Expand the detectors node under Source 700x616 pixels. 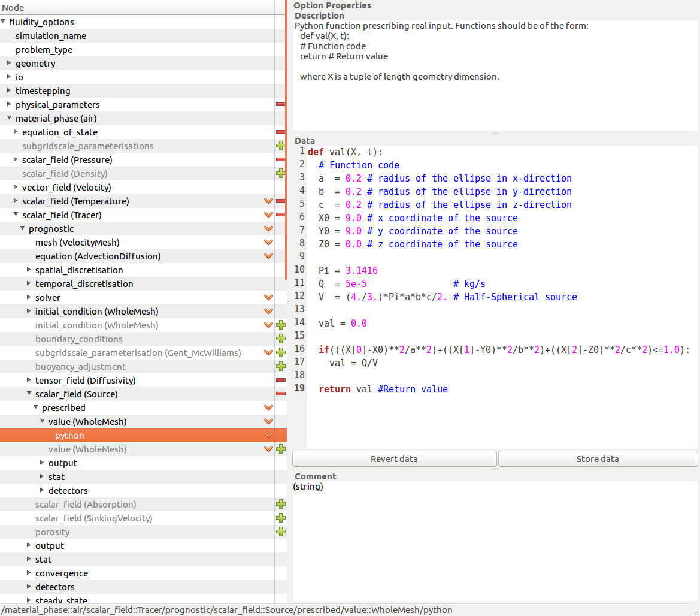pos(42,490)
